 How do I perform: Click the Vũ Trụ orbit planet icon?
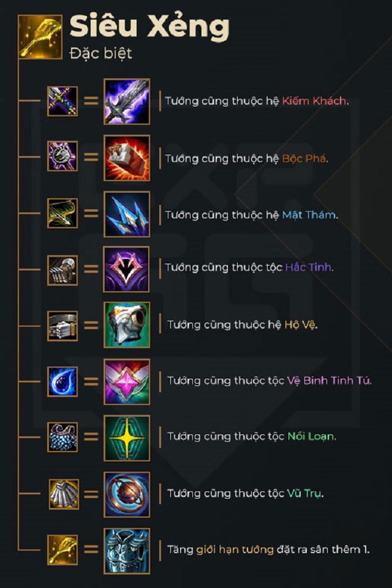[126, 494]
